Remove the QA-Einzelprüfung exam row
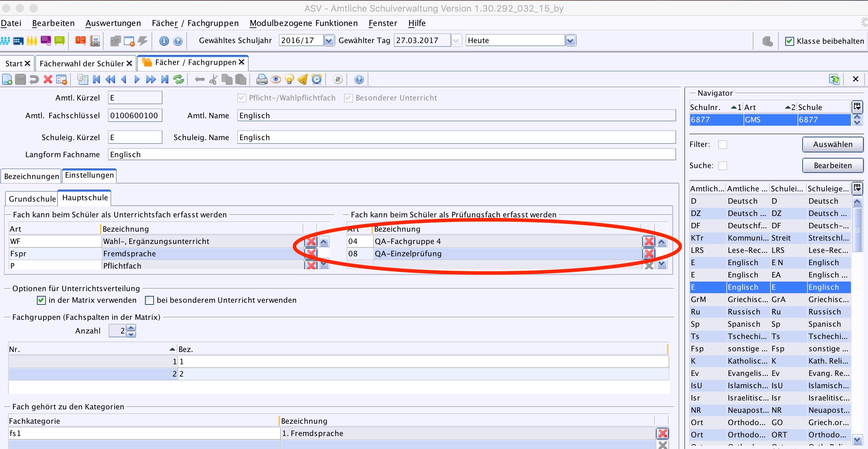868x449 pixels. 649,254
